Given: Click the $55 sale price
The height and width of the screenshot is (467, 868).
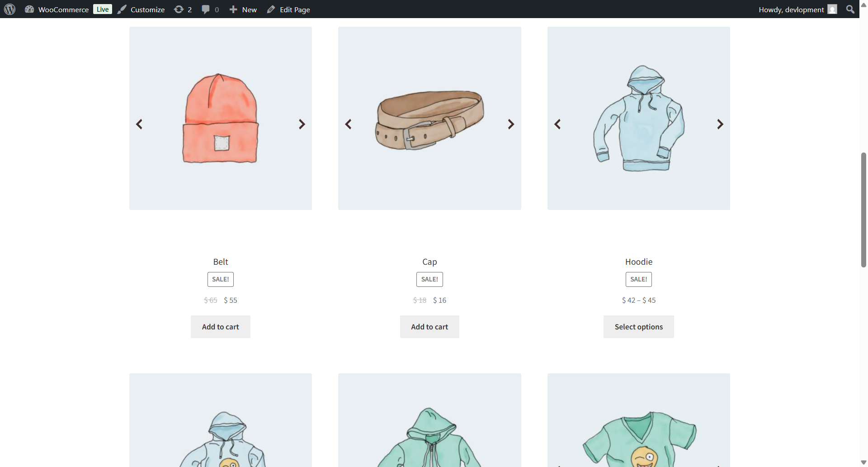Looking at the screenshot, I should point(231,300).
